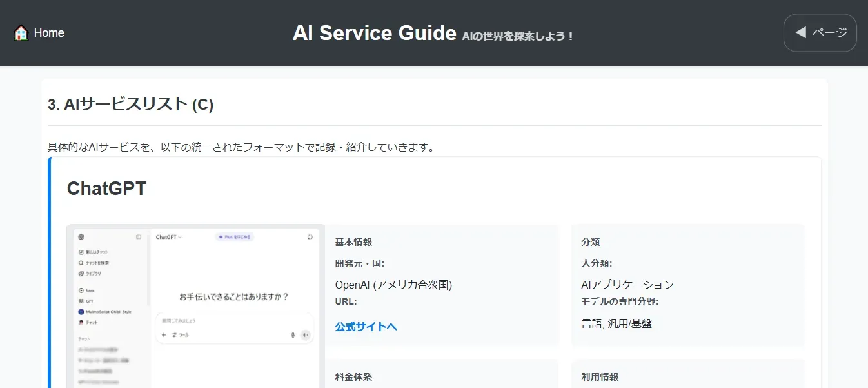Select the 新しいチャット pencil icon
This screenshot has width=868, height=388.
(81, 252)
